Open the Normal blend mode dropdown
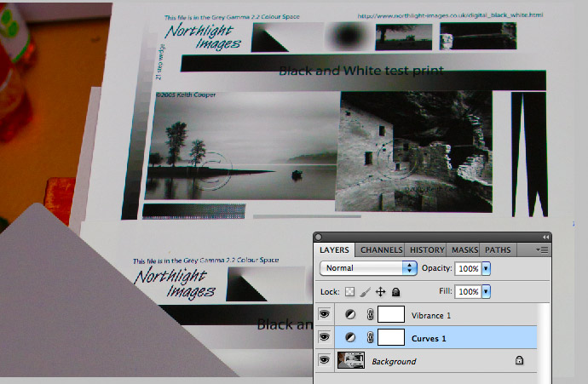 [368, 268]
